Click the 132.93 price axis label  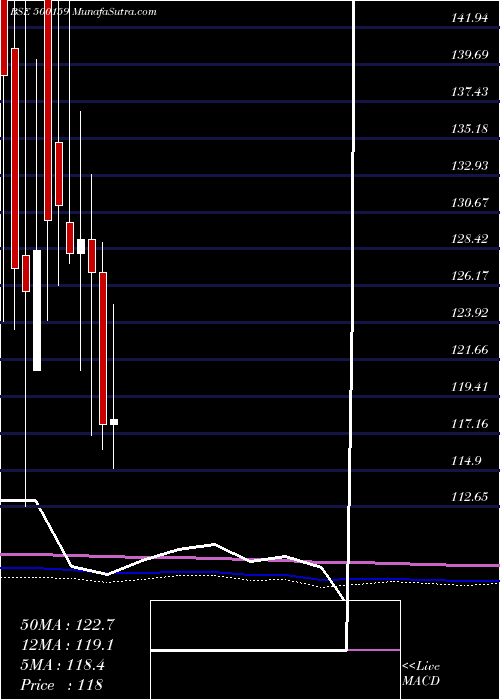pyautogui.click(x=470, y=166)
